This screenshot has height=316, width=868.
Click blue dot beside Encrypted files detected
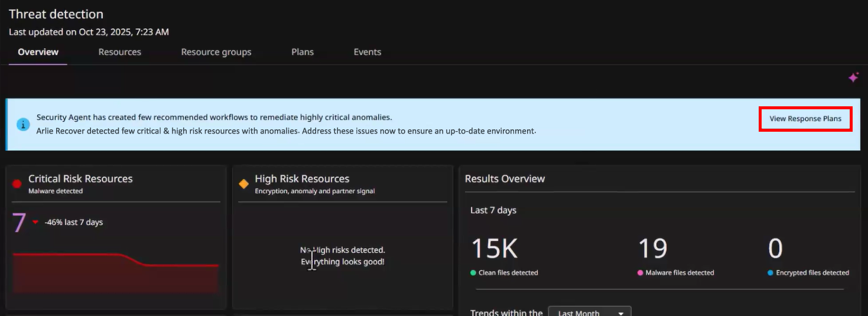[x=771, y=273]
